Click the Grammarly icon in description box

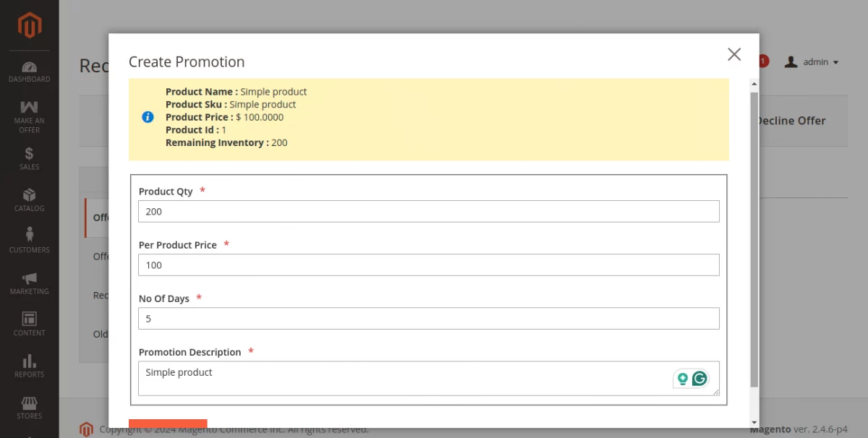(699, 378)
